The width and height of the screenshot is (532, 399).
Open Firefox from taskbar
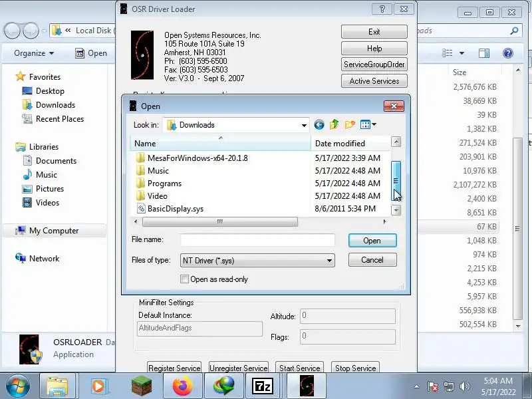182,386
